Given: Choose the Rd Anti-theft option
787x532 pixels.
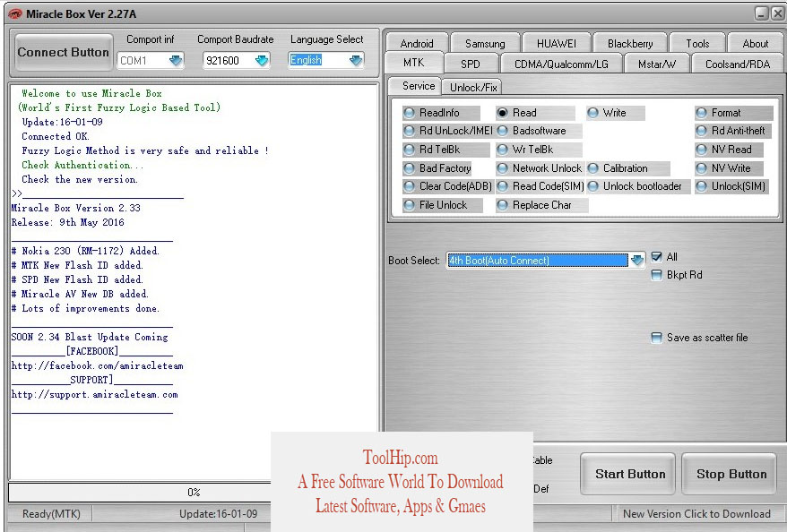Looking at the screenshot, I should 732,131.
